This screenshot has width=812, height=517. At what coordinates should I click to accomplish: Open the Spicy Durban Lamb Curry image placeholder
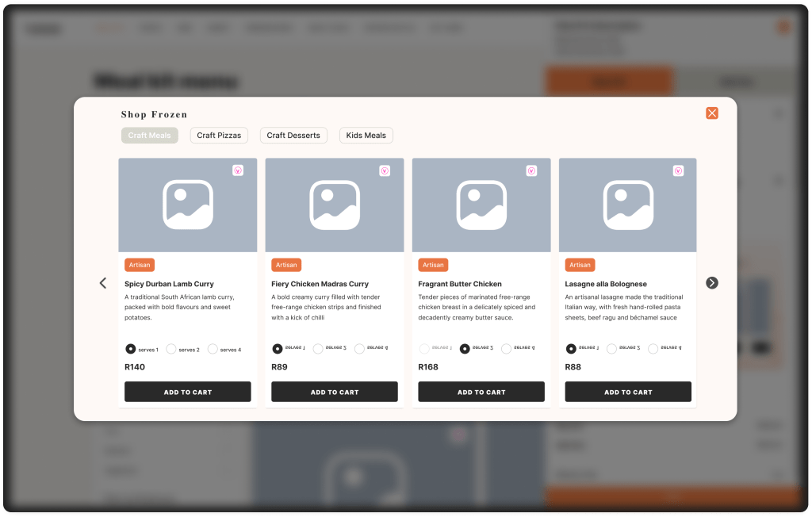click(x=188, y=205)
